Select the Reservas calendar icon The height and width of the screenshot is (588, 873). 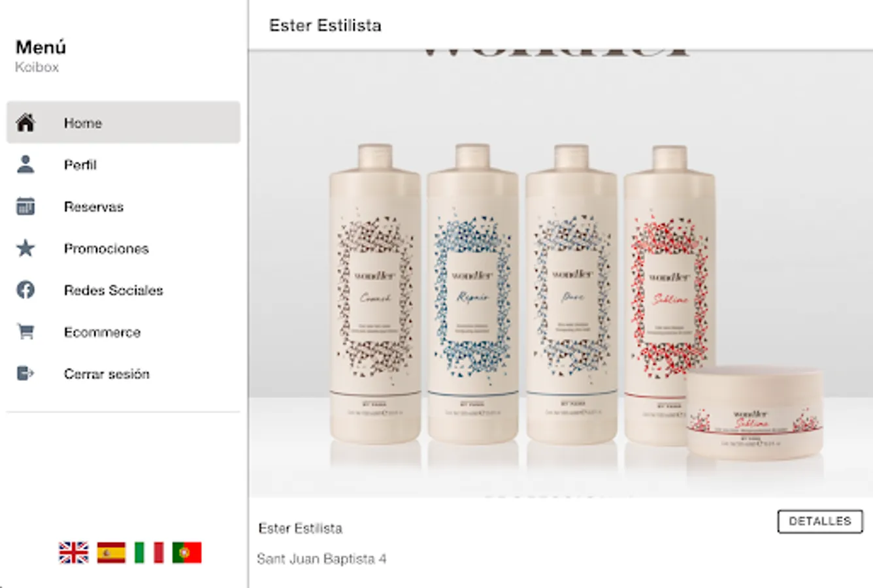(x=25, y=206)
